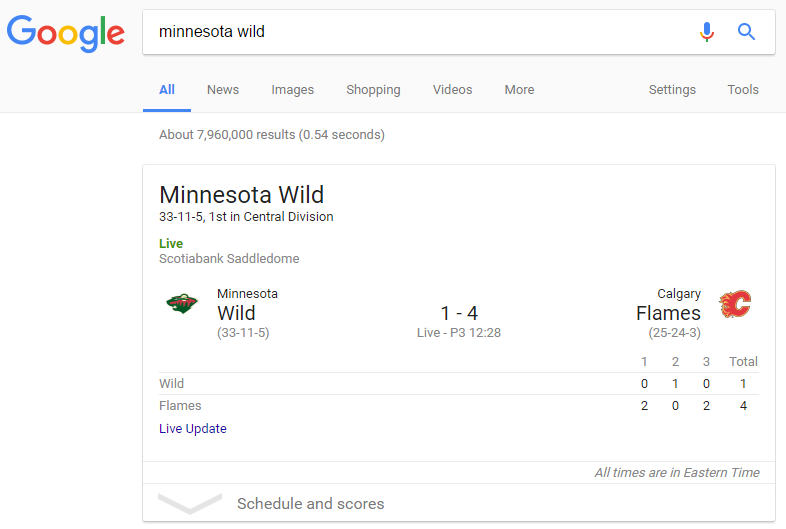Start voice search with microphone icon
Image resolution: width=786 pixels, height=529 pixels.
707,32
